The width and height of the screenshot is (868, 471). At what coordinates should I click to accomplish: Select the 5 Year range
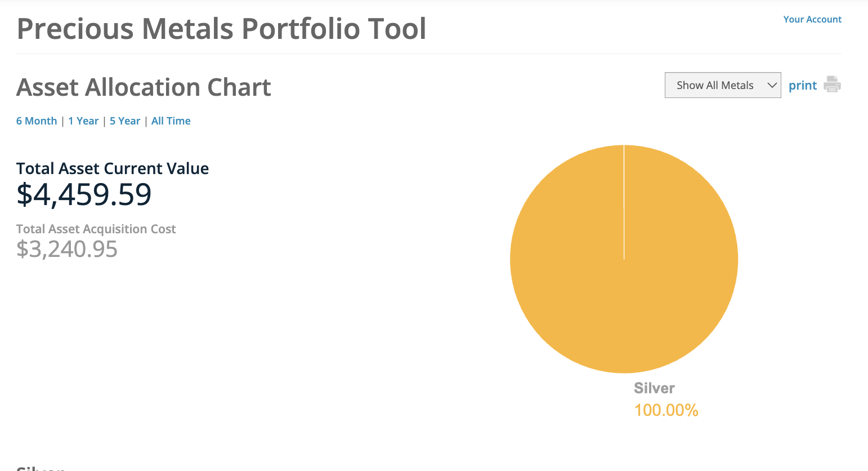[125, 121]
